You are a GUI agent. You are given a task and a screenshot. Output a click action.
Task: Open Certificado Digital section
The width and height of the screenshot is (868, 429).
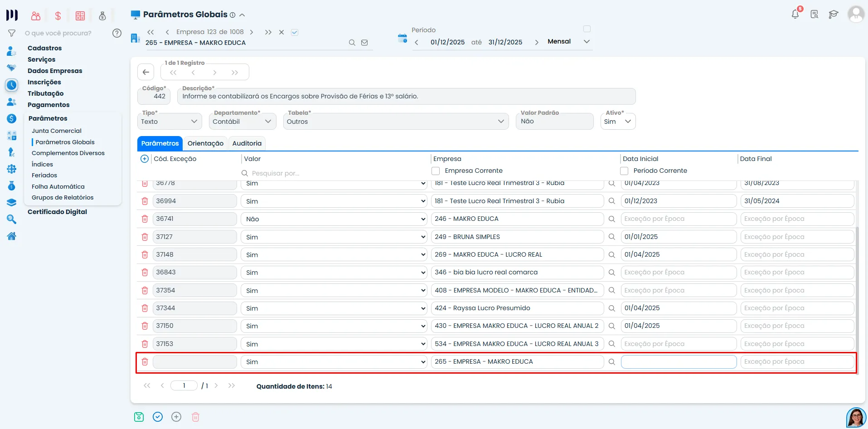coord(57,212)
